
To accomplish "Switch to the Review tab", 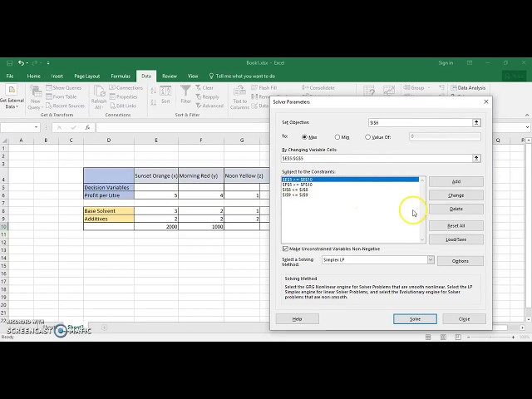I will (x=170, y=76).
